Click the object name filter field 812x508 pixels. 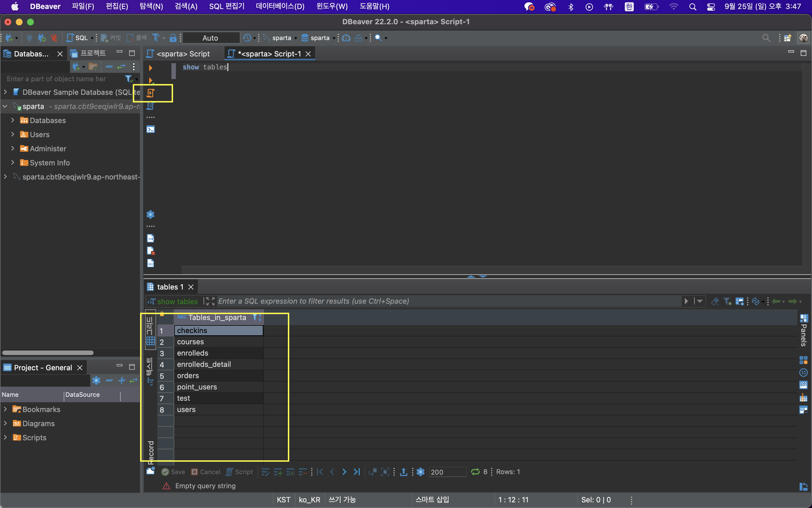point(64,79)
